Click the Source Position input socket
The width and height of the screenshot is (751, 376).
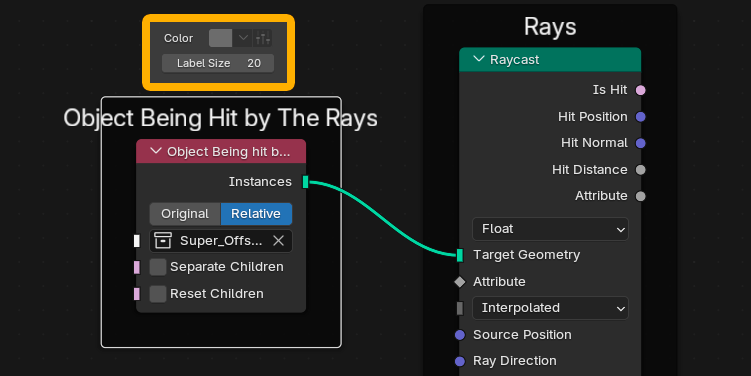(460, 335)
